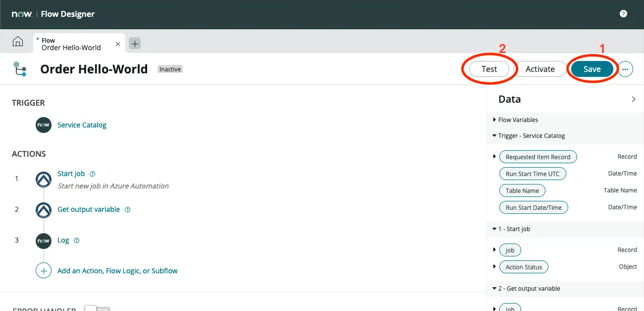This screenshot has height=311, width=644.
Task: Expand the Flow Variables section
Action: pyautogui.click(x=494, y=120)
